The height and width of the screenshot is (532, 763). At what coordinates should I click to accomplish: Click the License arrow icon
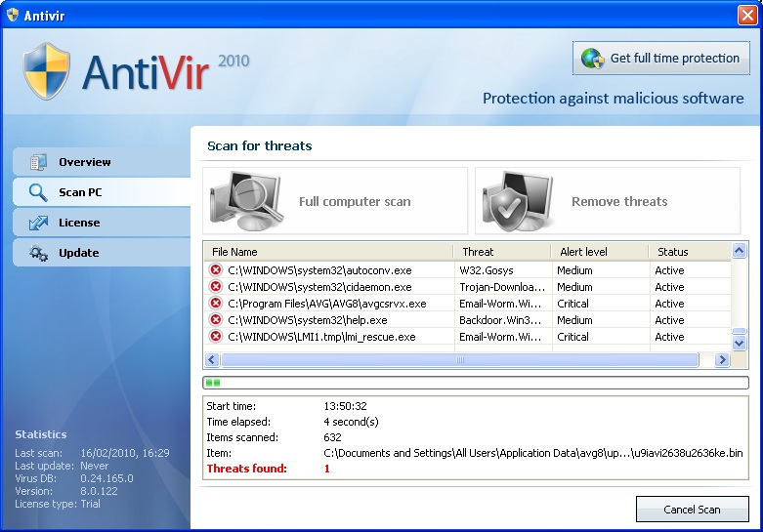click(38, 223)
